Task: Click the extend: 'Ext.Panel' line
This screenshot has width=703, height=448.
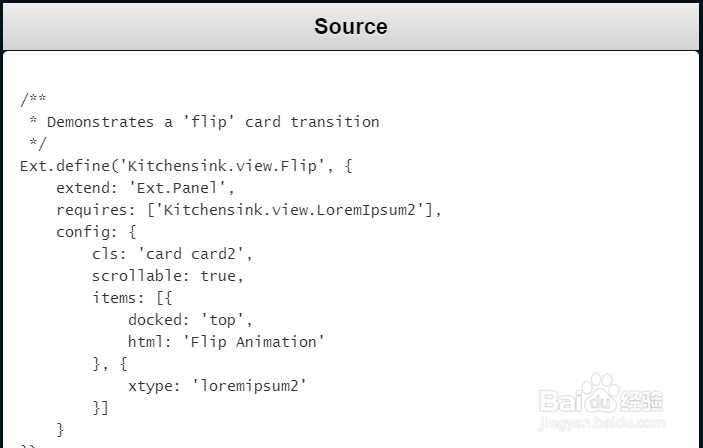Action: click(x=145, y=188)
